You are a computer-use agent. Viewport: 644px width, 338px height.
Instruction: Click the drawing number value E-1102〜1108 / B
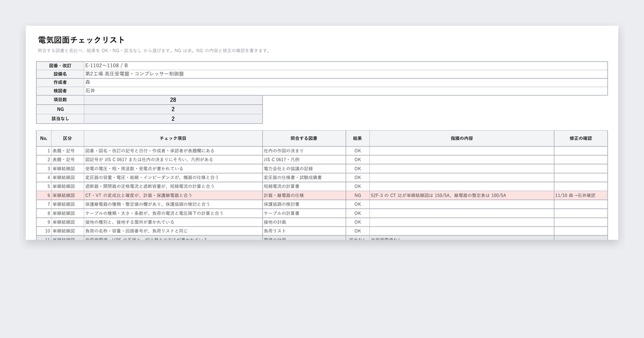click(346, 65)
